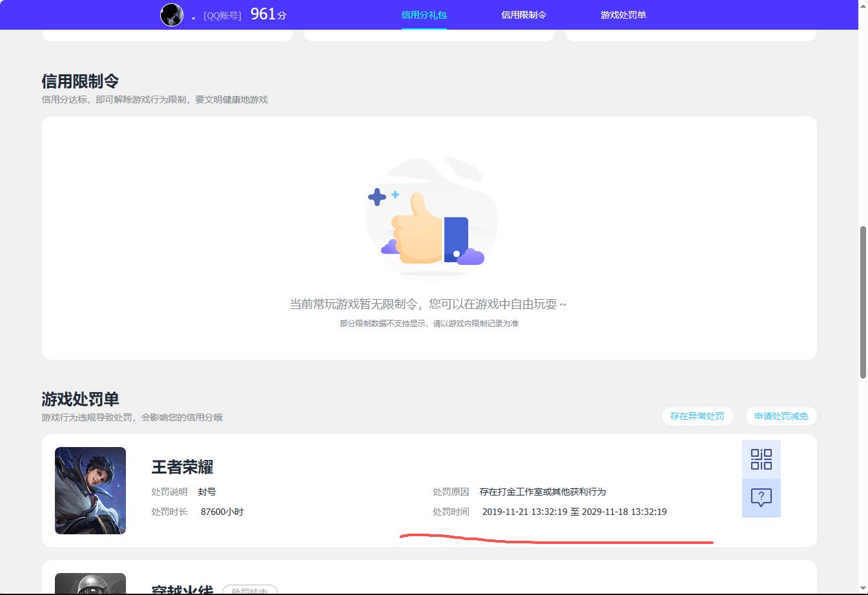Screen dimensions: 868x595
Task: Click the 87600小时 punishment duration
Action: 222,512
